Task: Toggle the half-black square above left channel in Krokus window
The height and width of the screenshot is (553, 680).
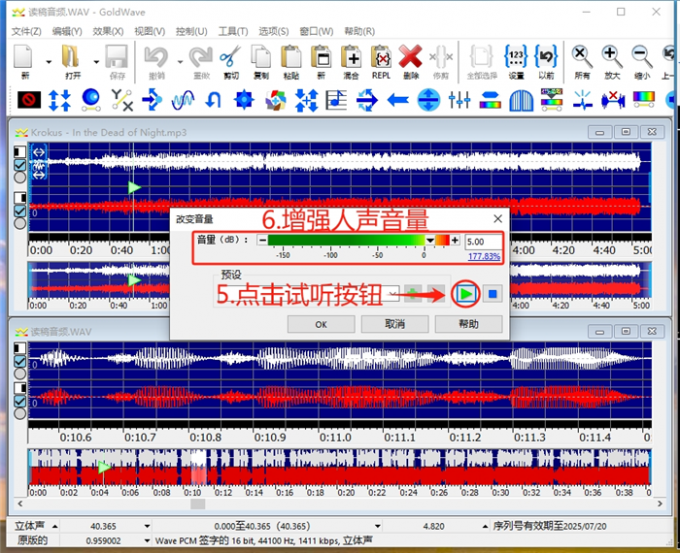Action: [20, 151]
